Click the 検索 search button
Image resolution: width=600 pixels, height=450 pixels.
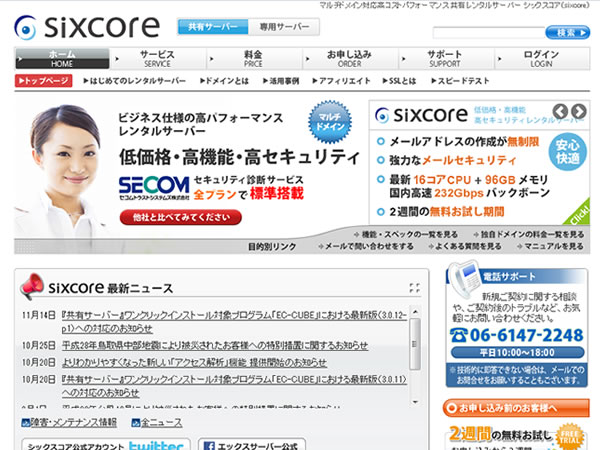coord(567,33)
